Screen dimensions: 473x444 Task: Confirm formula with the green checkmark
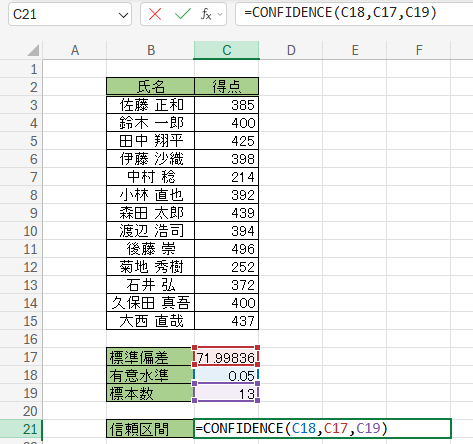coord(182,14)
